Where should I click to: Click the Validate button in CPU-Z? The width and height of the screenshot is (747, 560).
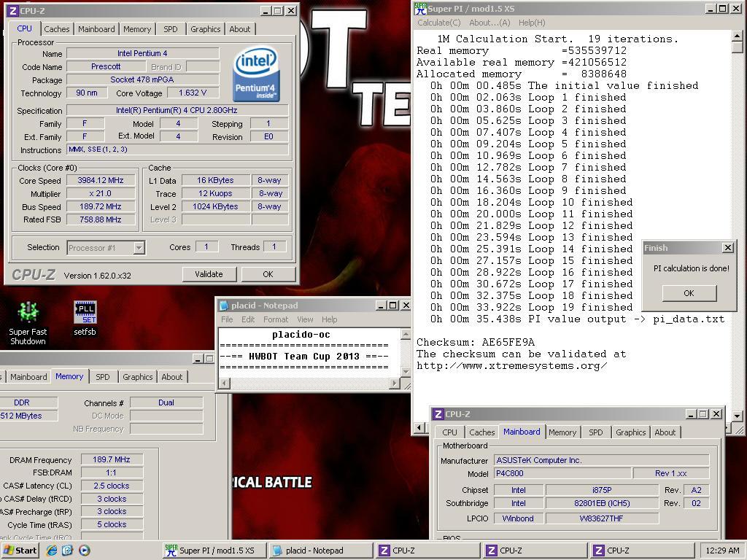pos(209,274)
